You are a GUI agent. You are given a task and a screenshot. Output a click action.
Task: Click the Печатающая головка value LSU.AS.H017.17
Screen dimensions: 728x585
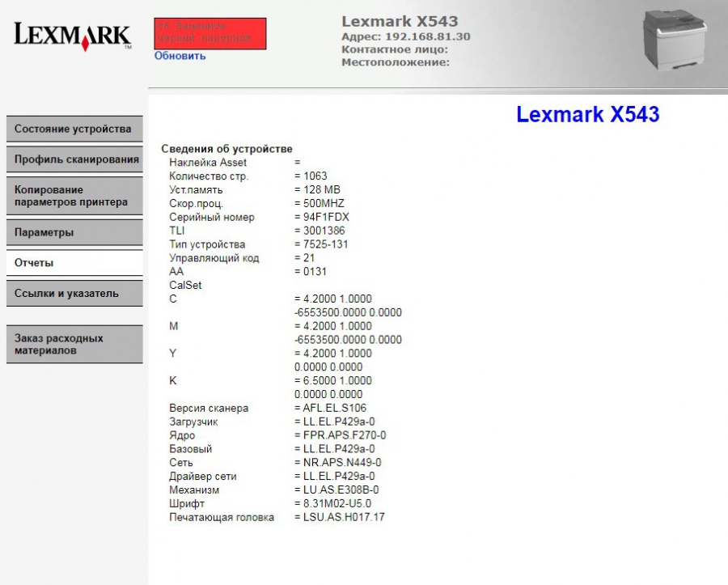pos(341,517)
